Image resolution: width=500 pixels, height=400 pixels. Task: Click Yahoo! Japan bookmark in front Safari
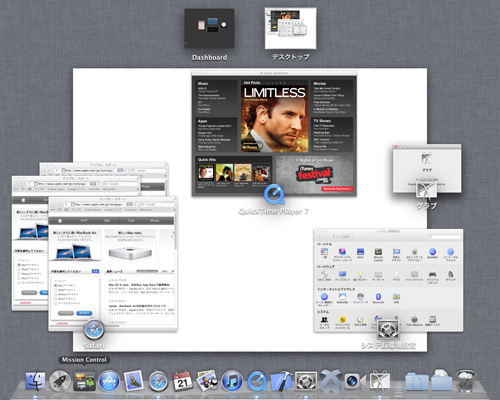click(92, 210)
